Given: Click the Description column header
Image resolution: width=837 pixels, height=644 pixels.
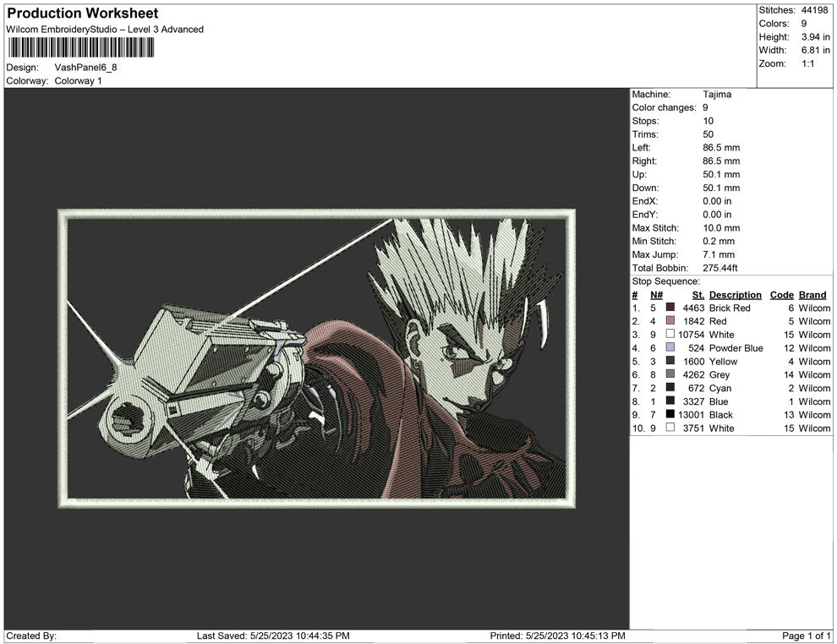Looking at the screenshot, I should point(735,294).
